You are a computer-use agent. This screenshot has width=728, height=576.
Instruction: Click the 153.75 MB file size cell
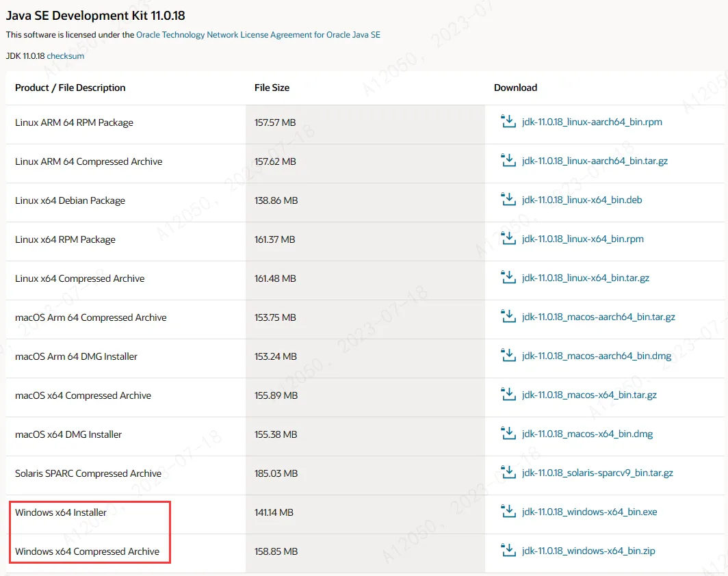click(365, 319)
